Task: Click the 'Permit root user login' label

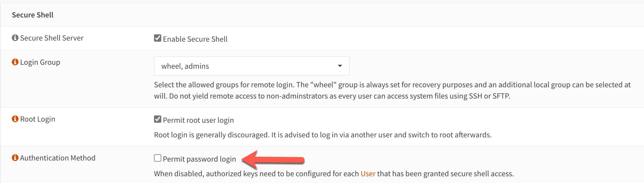Action: tap(198, 120)
